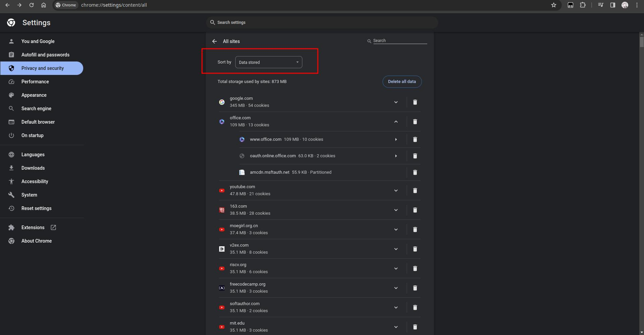Viewport: 644px width, 335px height.
Task: Delete office.com site data trash icon
Action: tap(415, 122)
